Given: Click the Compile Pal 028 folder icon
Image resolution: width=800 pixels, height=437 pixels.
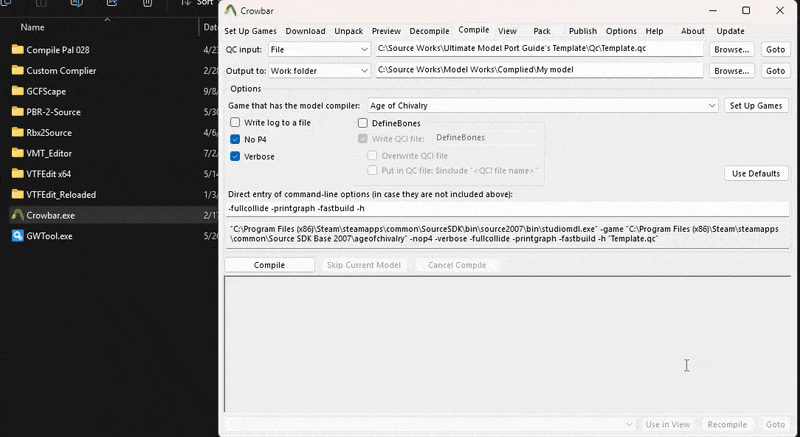Looking at the screenshot, I should tap(17, 49).
